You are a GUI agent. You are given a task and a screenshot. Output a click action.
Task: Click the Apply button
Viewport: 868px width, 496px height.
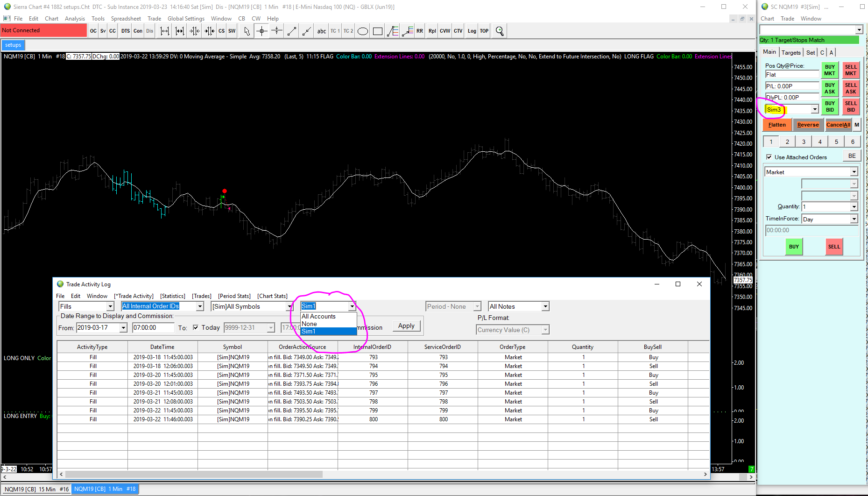tap(406, 326)
